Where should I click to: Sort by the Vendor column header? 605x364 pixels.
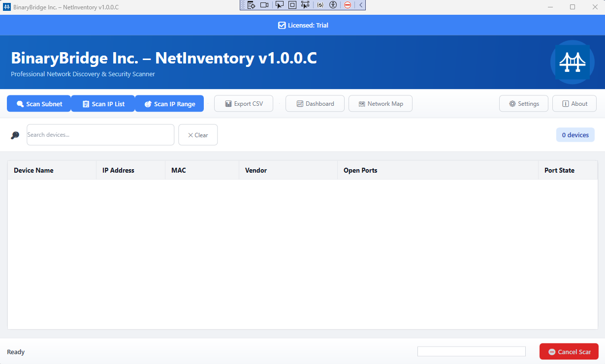(288, 170)
